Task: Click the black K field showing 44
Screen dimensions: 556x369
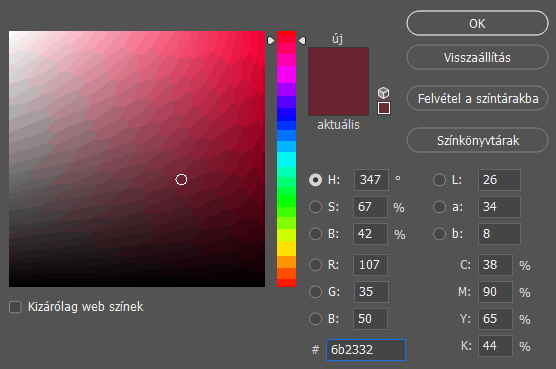Action: [x=495, y=346]
